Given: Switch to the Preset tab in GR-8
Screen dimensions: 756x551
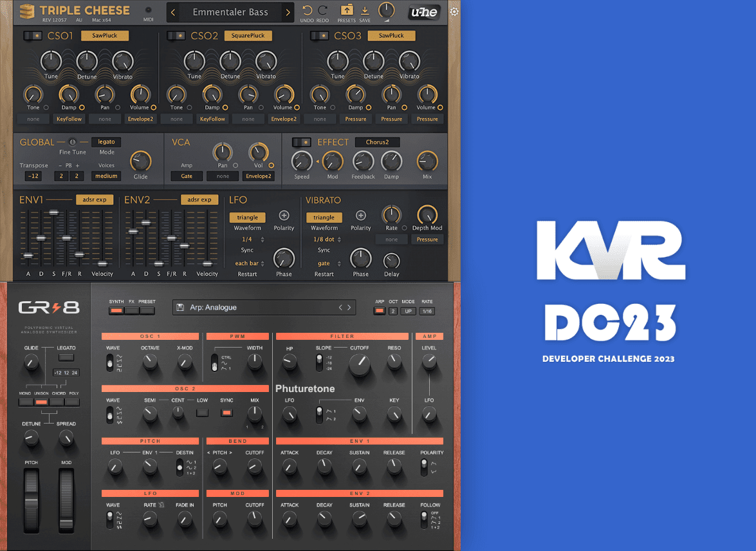Looking at the screenshot, I should tap(147, 311).
